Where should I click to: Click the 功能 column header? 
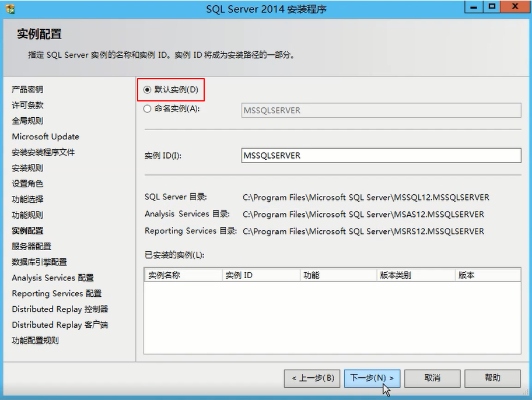(x=338, y=275)
